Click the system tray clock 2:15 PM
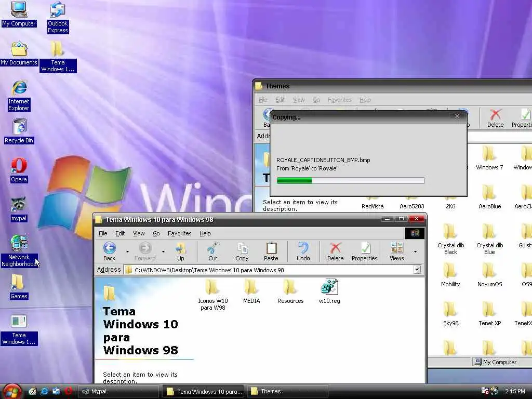 [515, 391]
